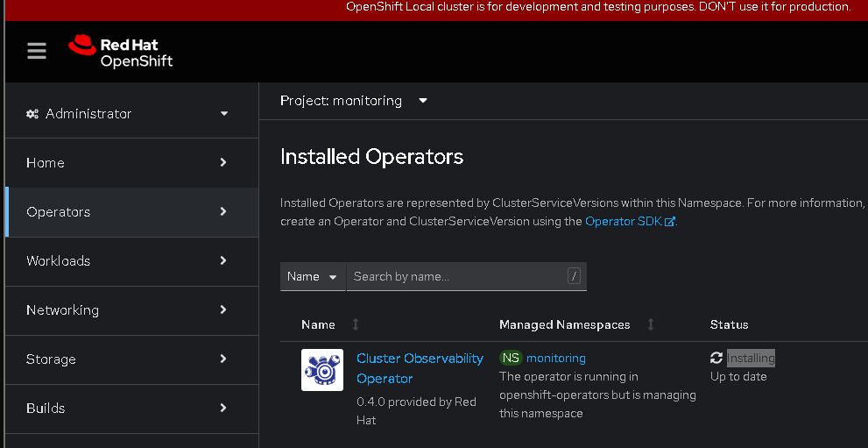The image size is (868, 448).
Task: Click the Up to date text
Action: (x=738, y=377)
